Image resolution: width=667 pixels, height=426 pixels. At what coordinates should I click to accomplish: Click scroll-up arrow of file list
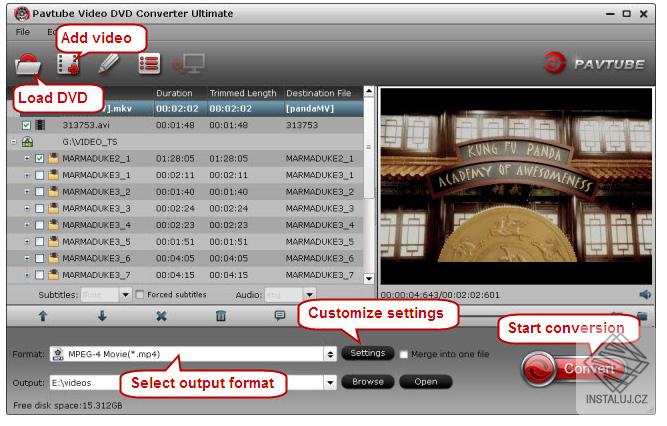tap(369, 91)
